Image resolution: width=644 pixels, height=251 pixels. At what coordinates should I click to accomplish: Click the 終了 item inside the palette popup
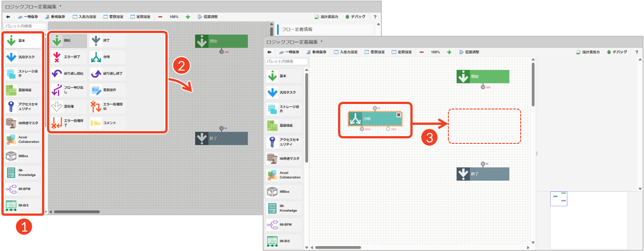coord(107,41)
